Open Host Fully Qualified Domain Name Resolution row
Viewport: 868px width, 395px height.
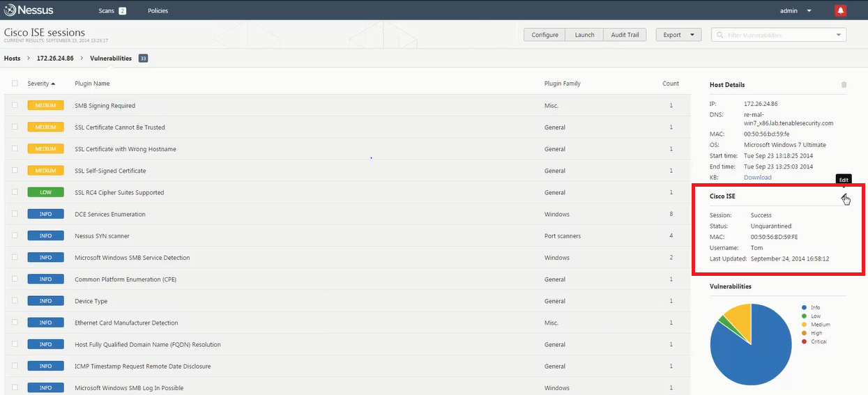148,345
